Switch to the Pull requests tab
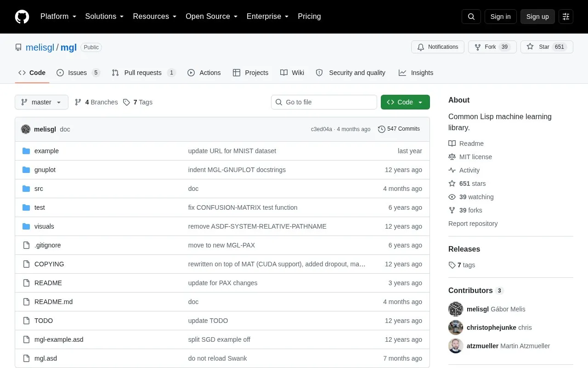Image resolution: width=588 pixels, height=368 pixels. coord(143,73)
